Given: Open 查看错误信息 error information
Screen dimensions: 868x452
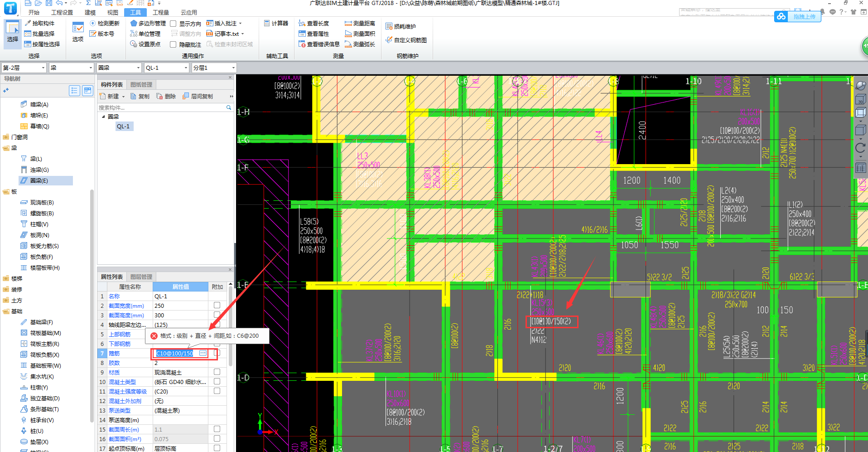Looking at the screenshot, I should (319, 44).
